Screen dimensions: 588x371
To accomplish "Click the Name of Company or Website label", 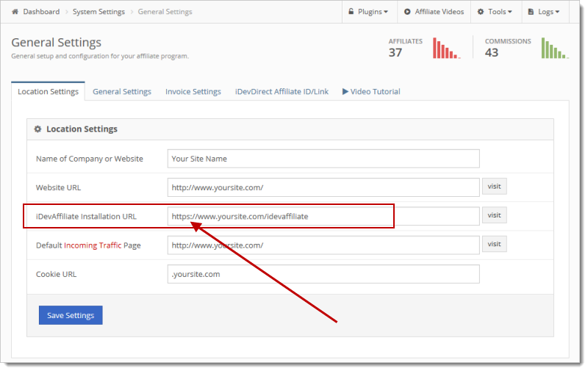I will pyautogui.click(x=90, y=159).
